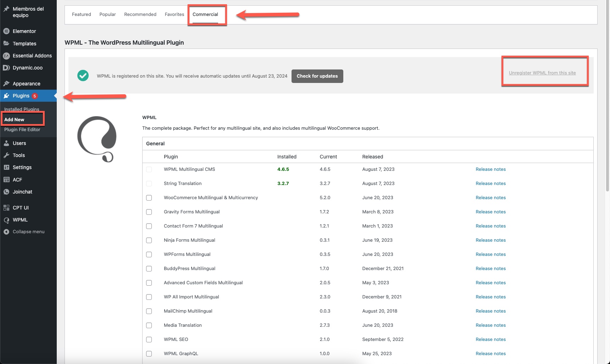Tick the MailChimp Multilingual checkbox
The height and width of the screenshot is (364, 610).
pyautogui.click(x=149, y=311)
